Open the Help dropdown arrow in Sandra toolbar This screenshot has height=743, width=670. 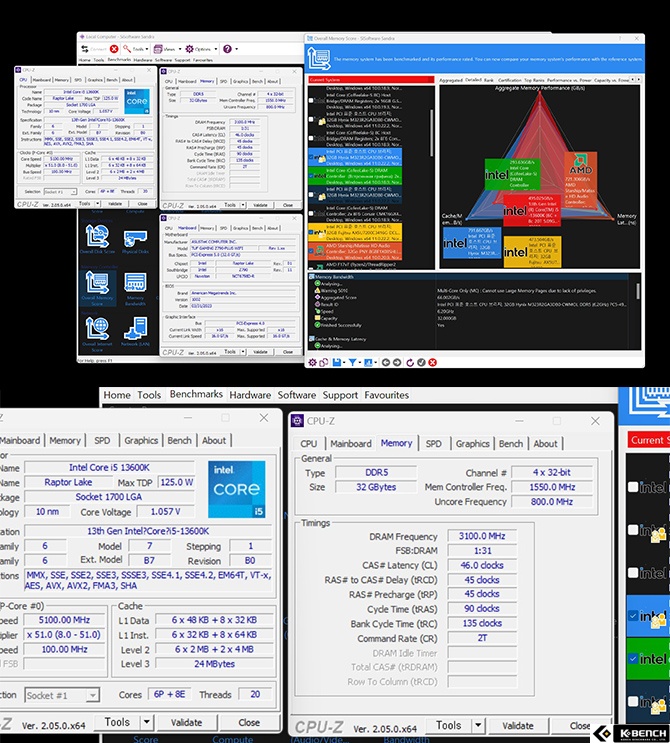(x=236, y=49)
